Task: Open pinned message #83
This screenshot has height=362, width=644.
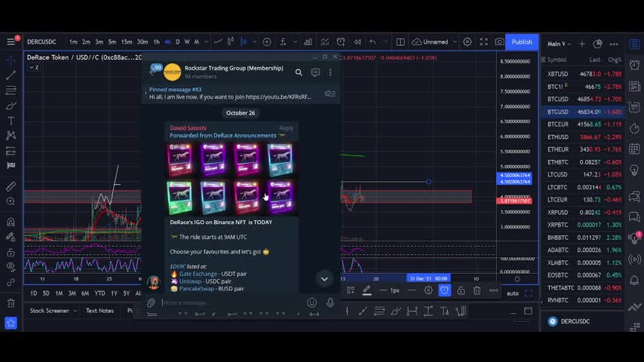Action: 230,94
